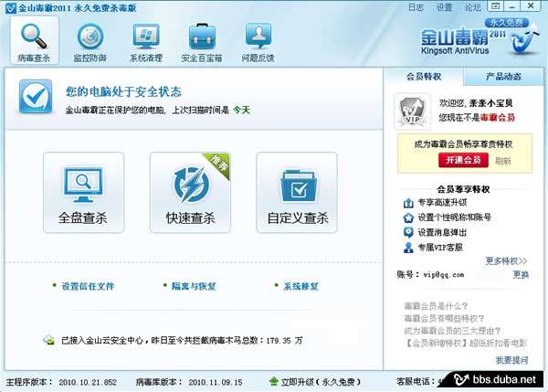Open the 病毒查杀 virus scan section
The height and width of the screenshot is (392, 548).
coord(34,42)
